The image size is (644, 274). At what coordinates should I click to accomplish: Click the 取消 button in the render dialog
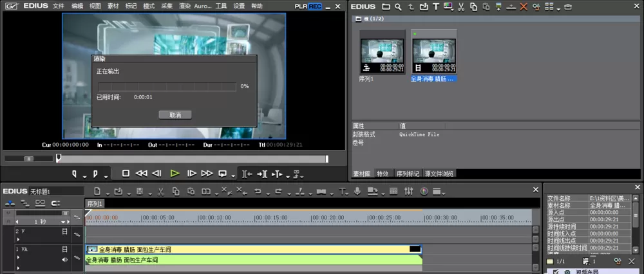(x=175, y=115)
